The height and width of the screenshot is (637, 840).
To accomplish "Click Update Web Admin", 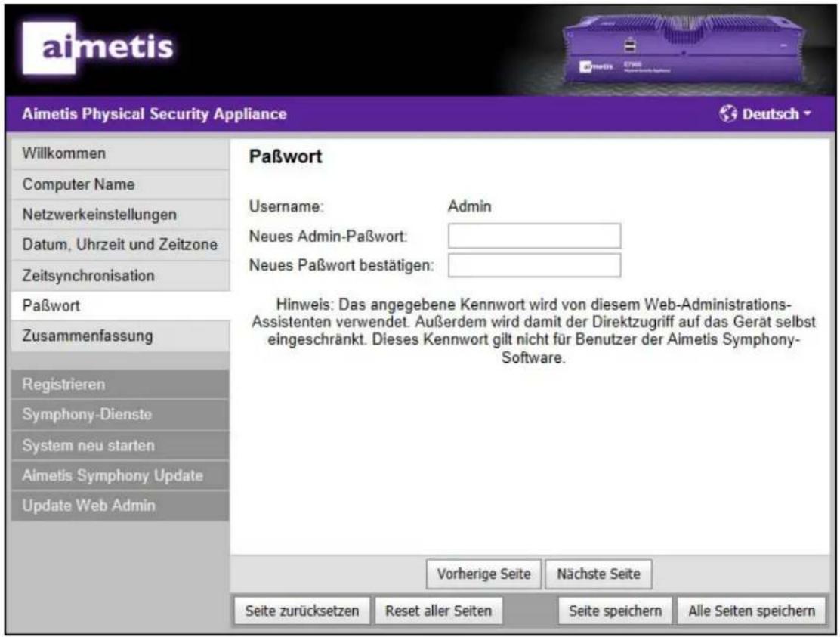I will point(120,506).
